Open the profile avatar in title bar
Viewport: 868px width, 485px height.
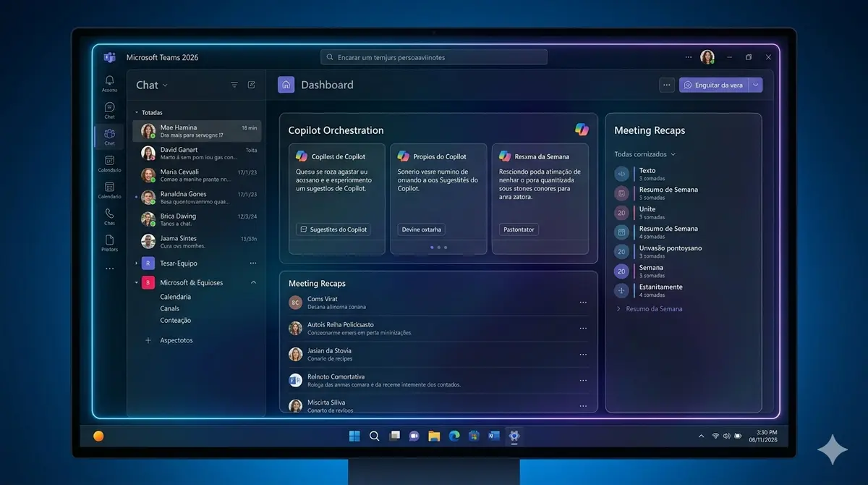707,57
